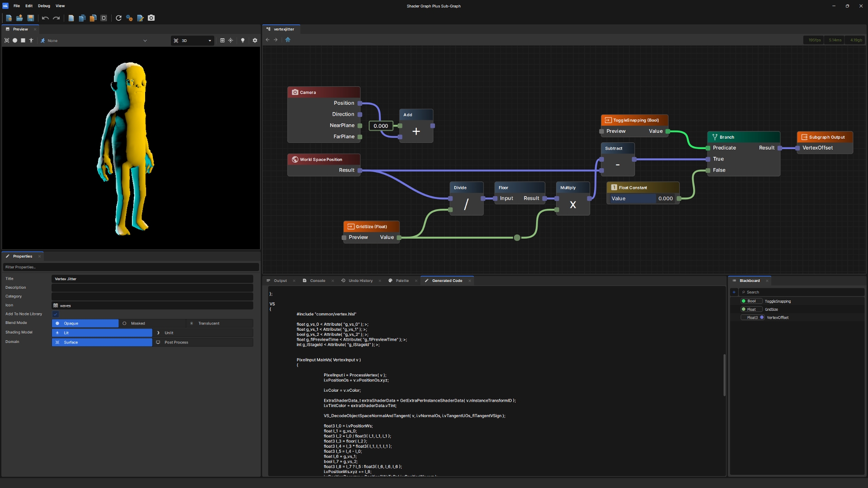Open the 3D view mode dropdown

pos(193,41)
